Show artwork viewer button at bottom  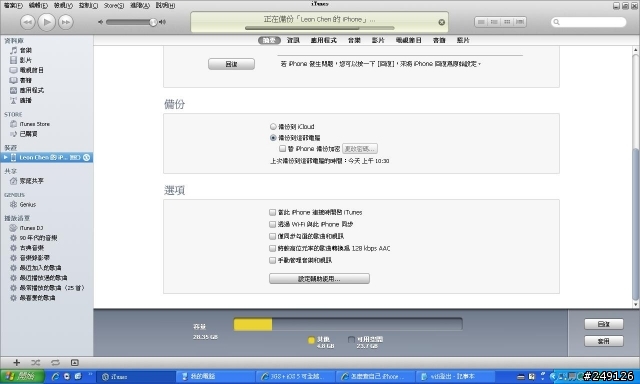(75, 362)
